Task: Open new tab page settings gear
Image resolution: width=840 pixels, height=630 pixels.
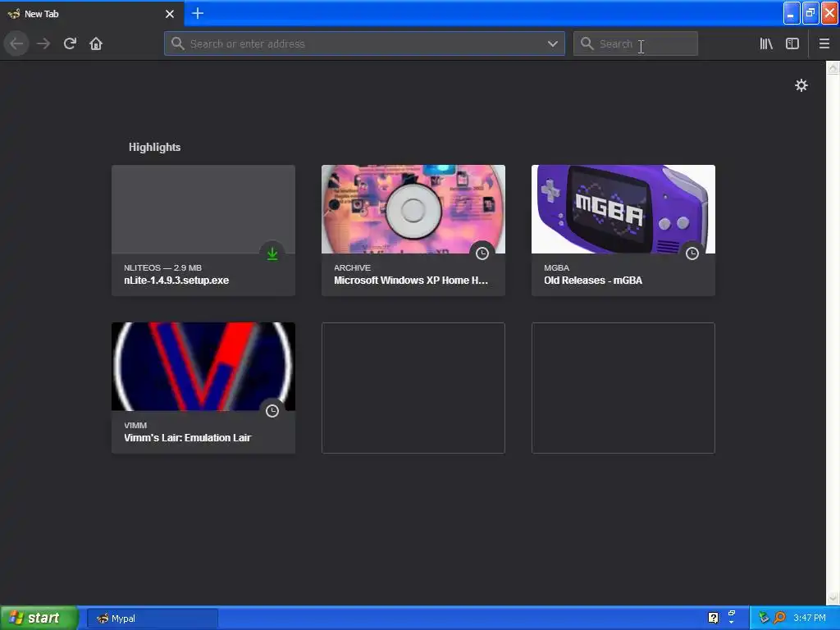Action: coord(801,85)
